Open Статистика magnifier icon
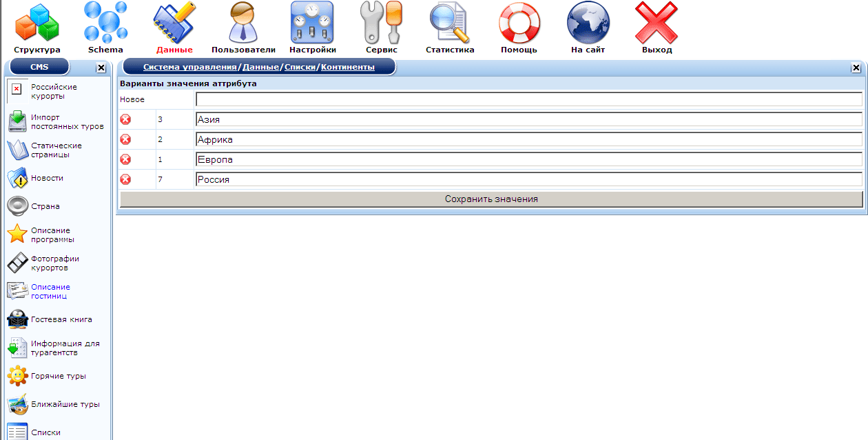Screen dimensions: 868x440 point(450,23)
